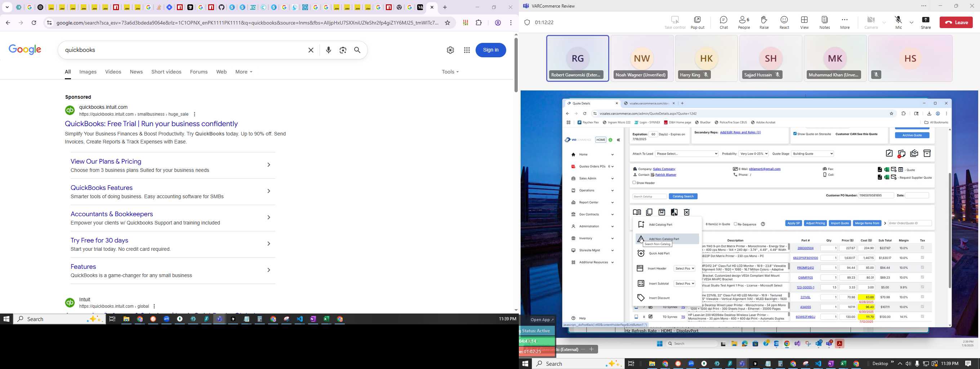Open the People list in Teams
The height and width of the screenshot is (369, 980).
click(x=744, y=22)
